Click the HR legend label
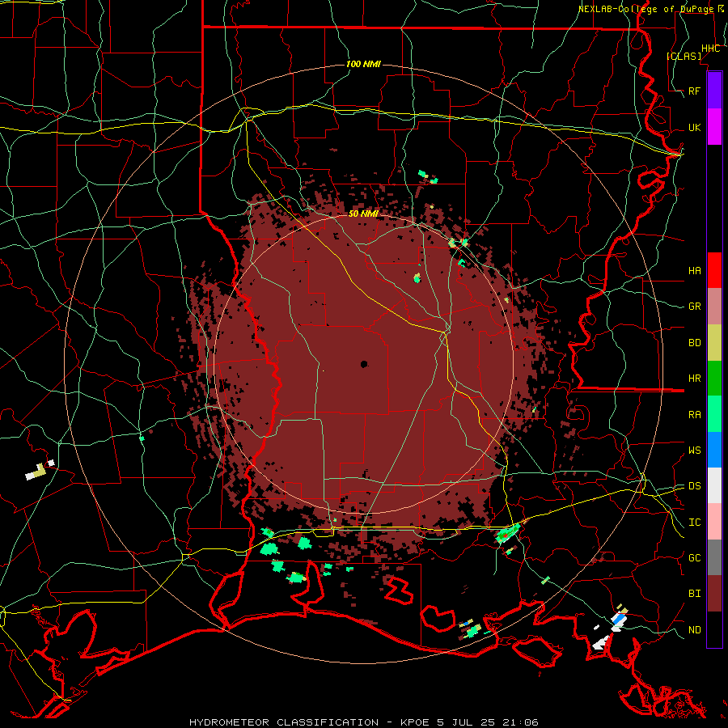The height and width of the screenshot is (728, 728). pyautogui.click(x=695, y=379)
